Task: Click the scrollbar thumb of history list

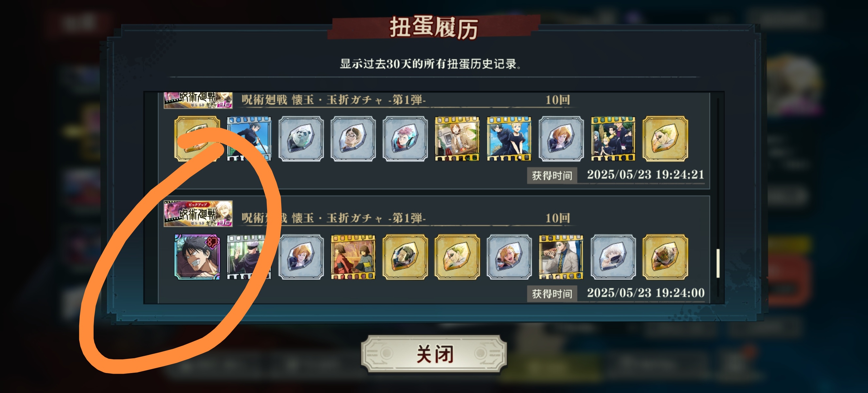Action: [718, 263]
